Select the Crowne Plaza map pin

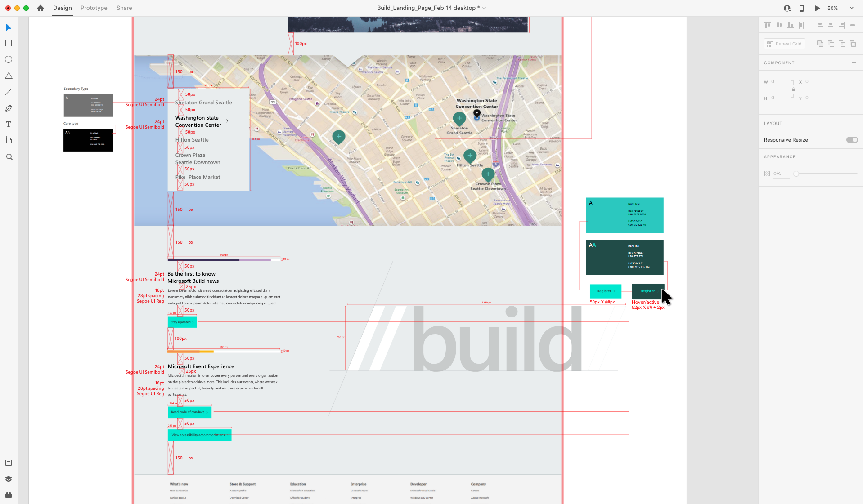point(488,174)
